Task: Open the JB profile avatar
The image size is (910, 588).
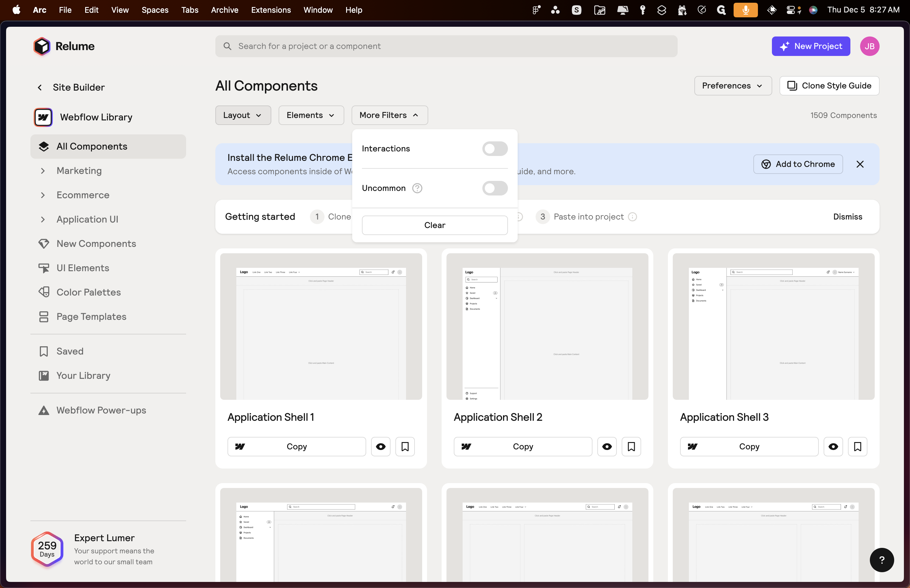Action: 870,46
